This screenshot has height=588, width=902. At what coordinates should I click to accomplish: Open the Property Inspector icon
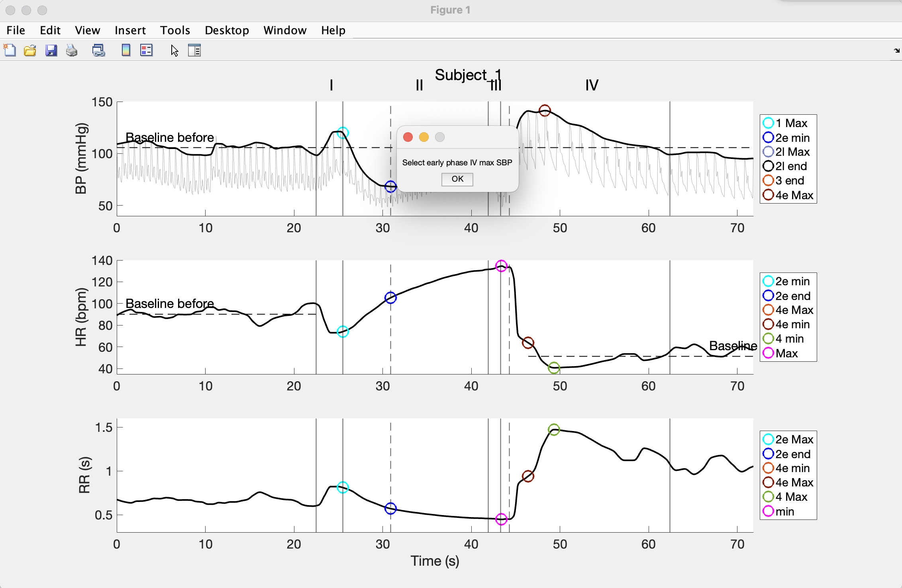tap(194, 51)
